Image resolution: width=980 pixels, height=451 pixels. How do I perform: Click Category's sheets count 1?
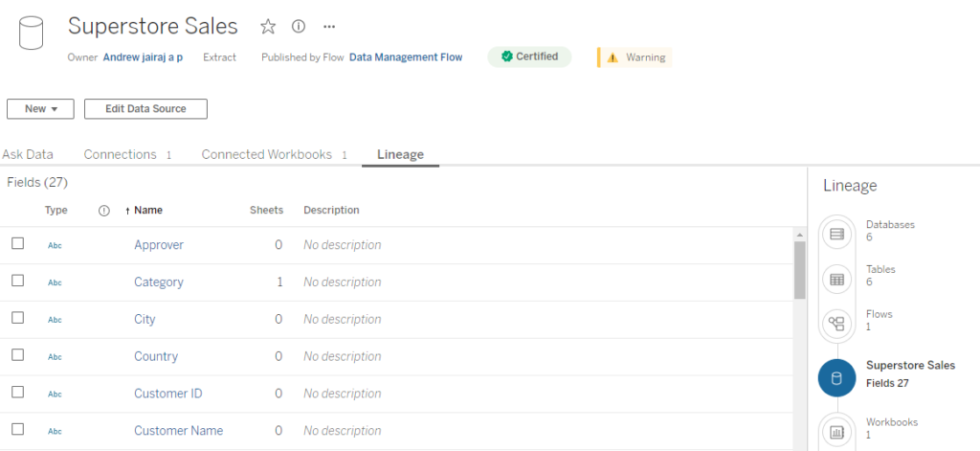point(279,282)
